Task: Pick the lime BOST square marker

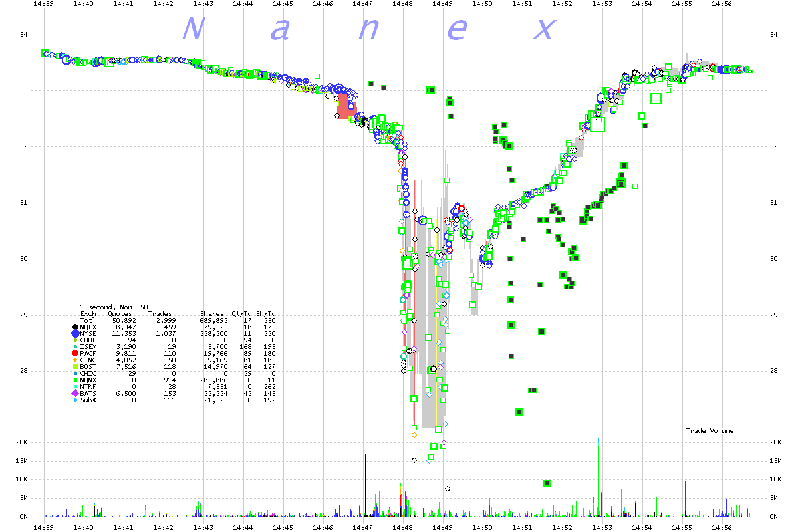Action: 75,366
